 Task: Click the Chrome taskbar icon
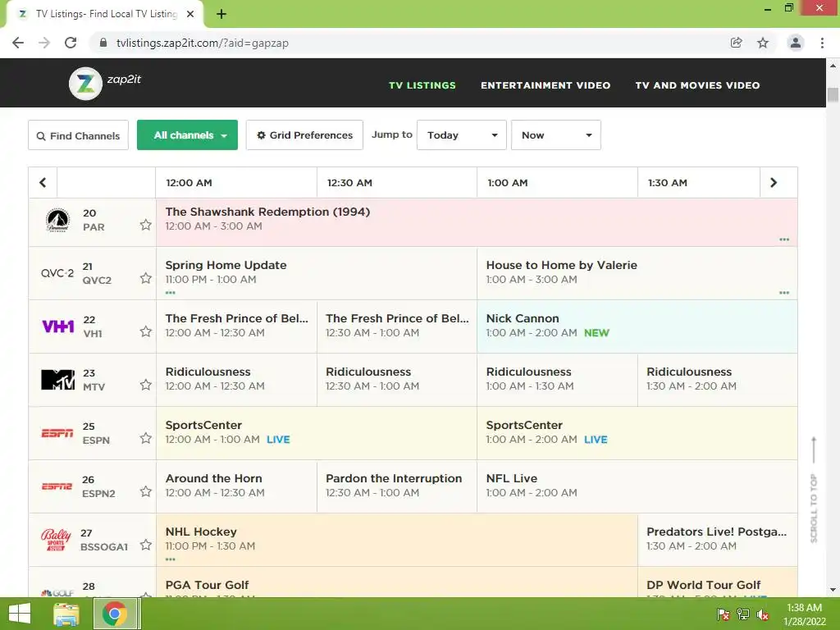pyautogui.click(x=116, y=614)
